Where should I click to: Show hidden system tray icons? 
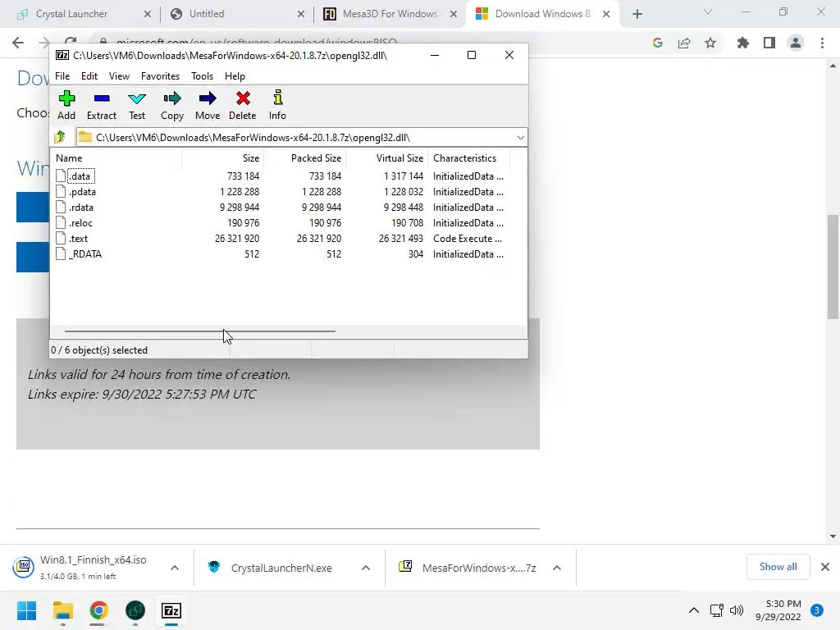694,610
